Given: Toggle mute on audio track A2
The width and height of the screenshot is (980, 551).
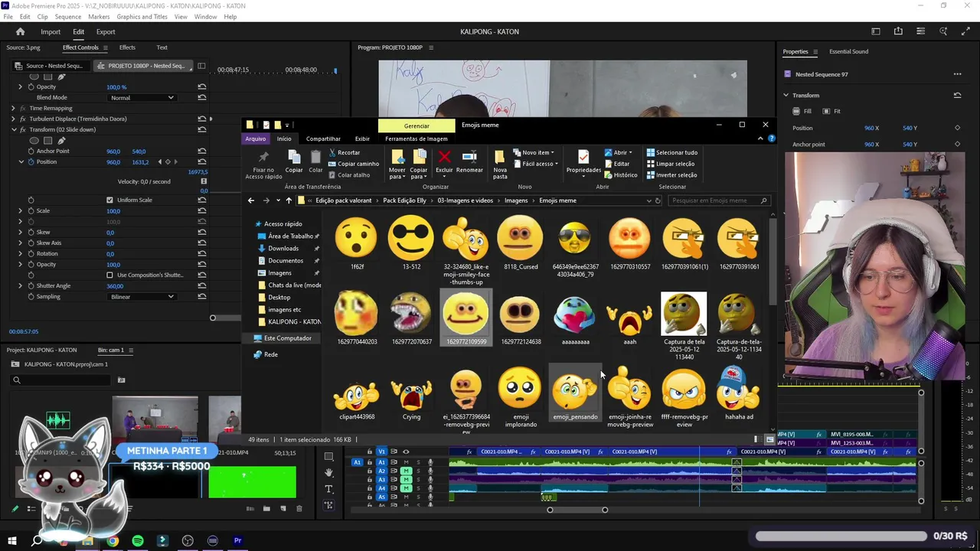Looking at the screenshot, I should pyautogui.click(x=406, y=471).
